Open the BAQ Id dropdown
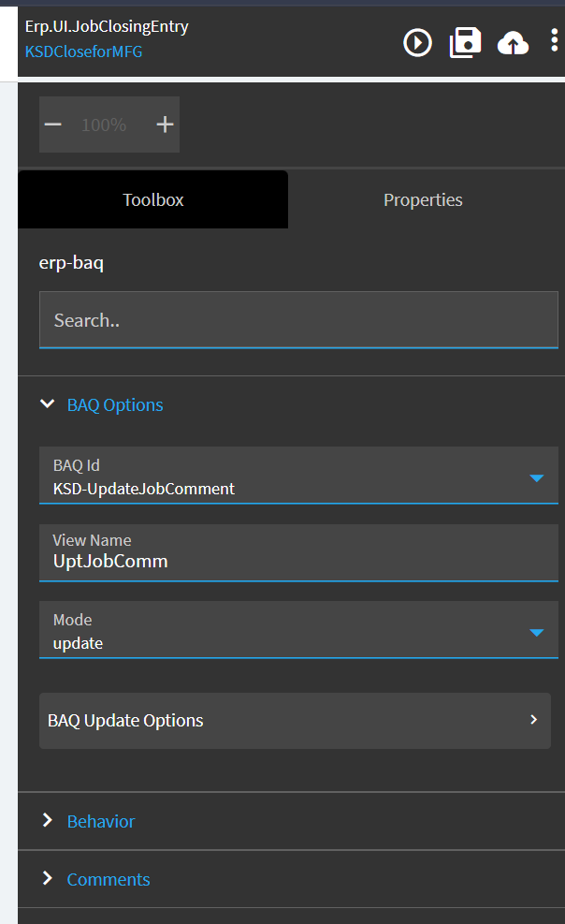The image size is (565, 924). coord(536,478)
